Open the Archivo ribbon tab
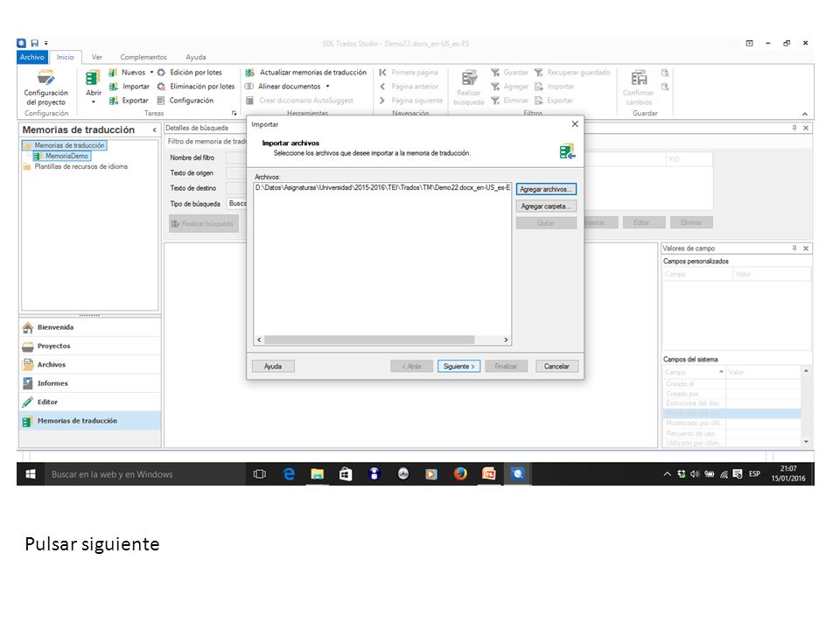This screenshot has height=630, width=840. [x=32, y=57]
